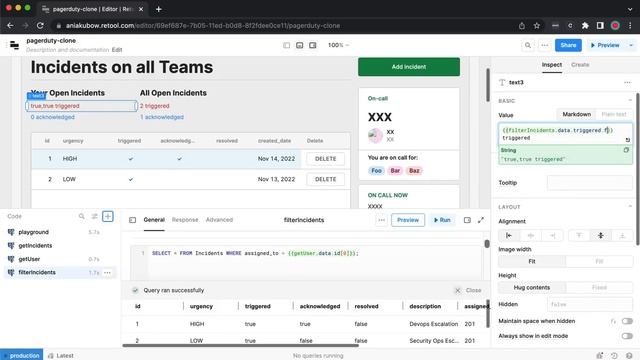This screenshot has height=360, width=640.
Task: Click the Share button
Action: click(x=568, y=45)
